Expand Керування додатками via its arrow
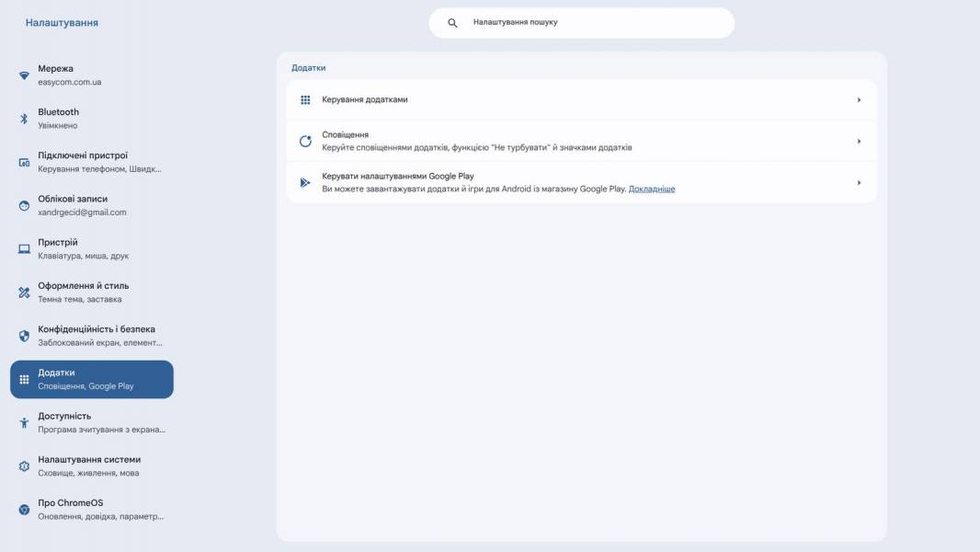The width and height of the screenshot is (980, 552). (x=859, y=100)
